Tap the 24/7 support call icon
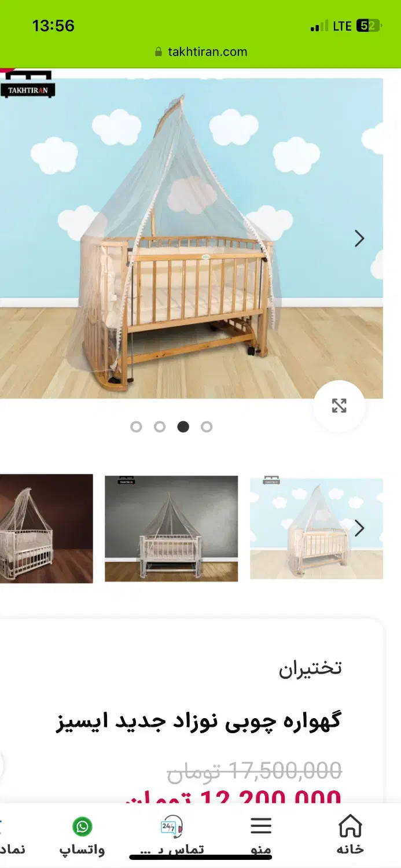The image size is (401, 868). coord(172,827)
